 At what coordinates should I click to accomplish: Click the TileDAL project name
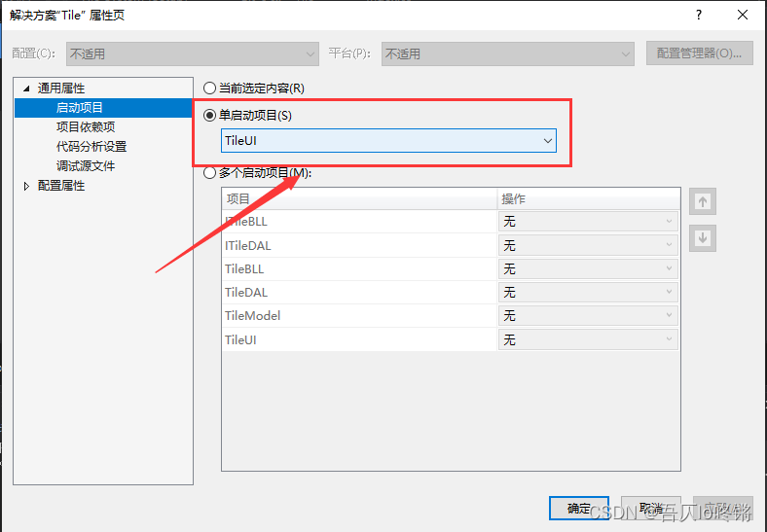point(246,293)
